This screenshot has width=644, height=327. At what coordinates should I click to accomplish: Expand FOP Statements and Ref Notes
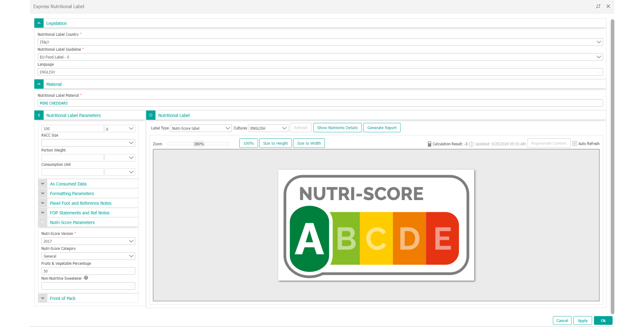tap(43, 213)
